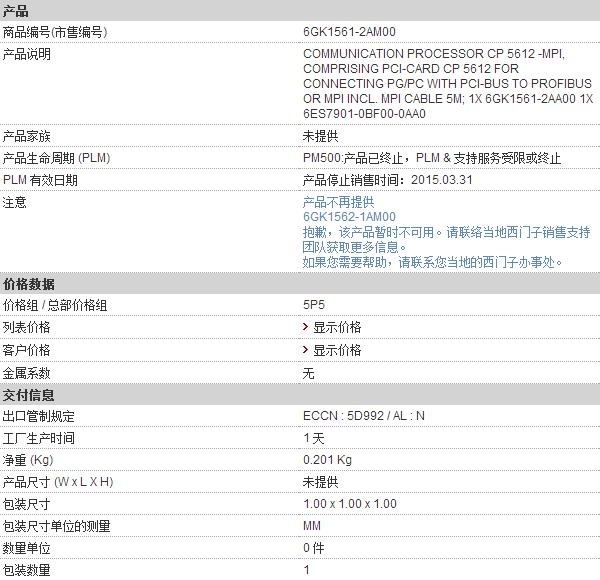The image size is (600, 580).
Task: Click the 包装尺寸 label
Action: 26,504
